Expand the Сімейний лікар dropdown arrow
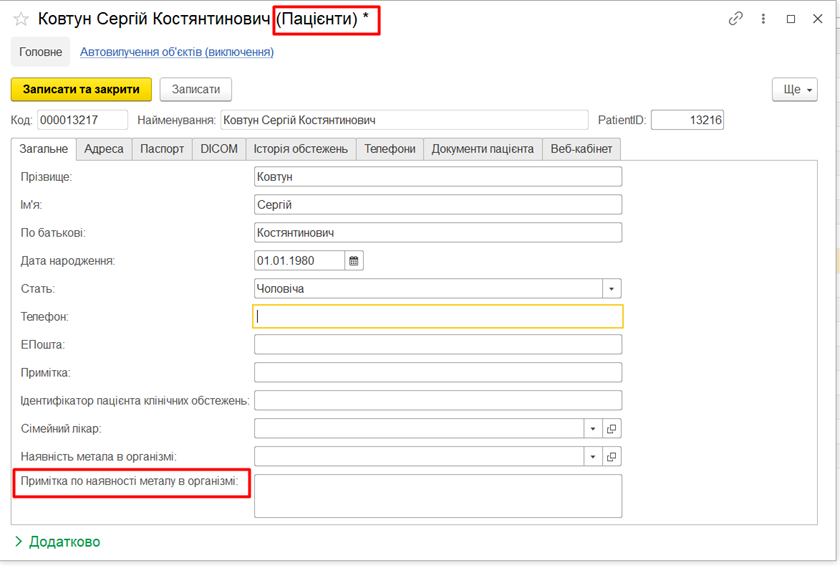 click(593, 429)
